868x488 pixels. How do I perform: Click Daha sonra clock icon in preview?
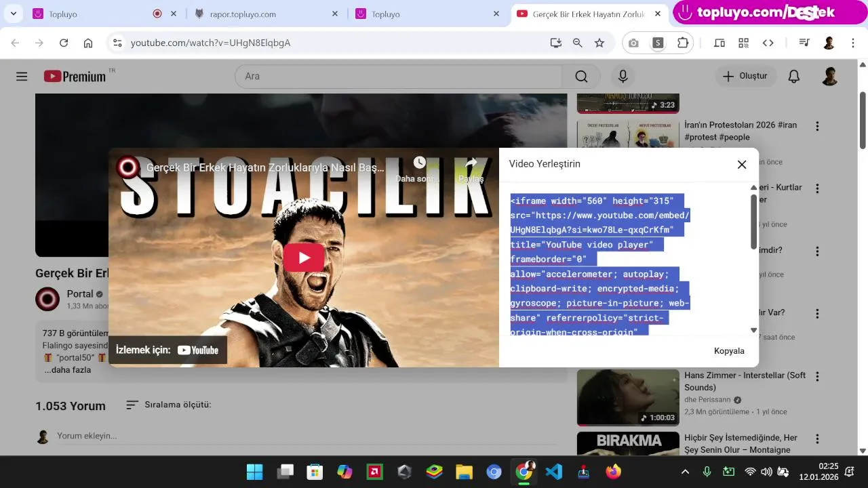(x=419, y=163)
